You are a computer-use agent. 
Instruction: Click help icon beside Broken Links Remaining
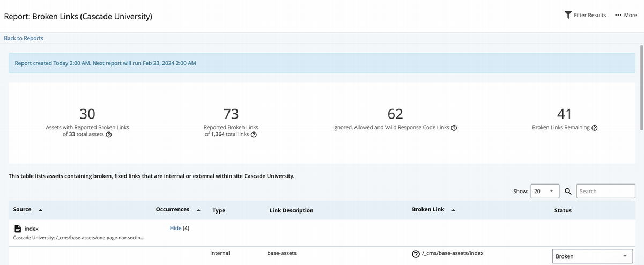pyautogui.click(x=595, y=128)
